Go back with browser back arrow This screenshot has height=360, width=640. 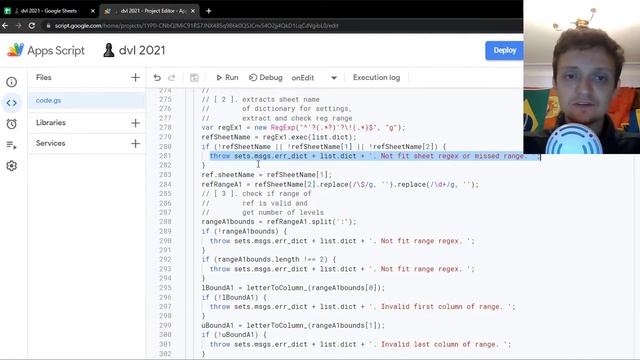click(x=5, y=25)
